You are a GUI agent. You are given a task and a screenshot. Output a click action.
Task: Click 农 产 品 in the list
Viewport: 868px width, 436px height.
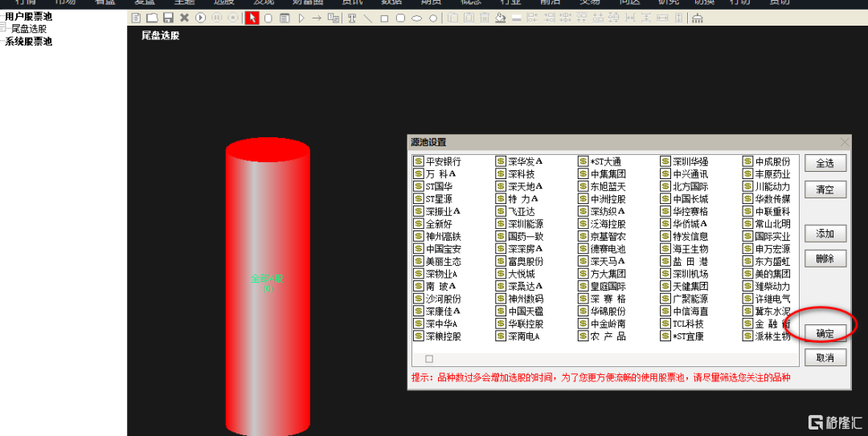click(x=608, y=336)
